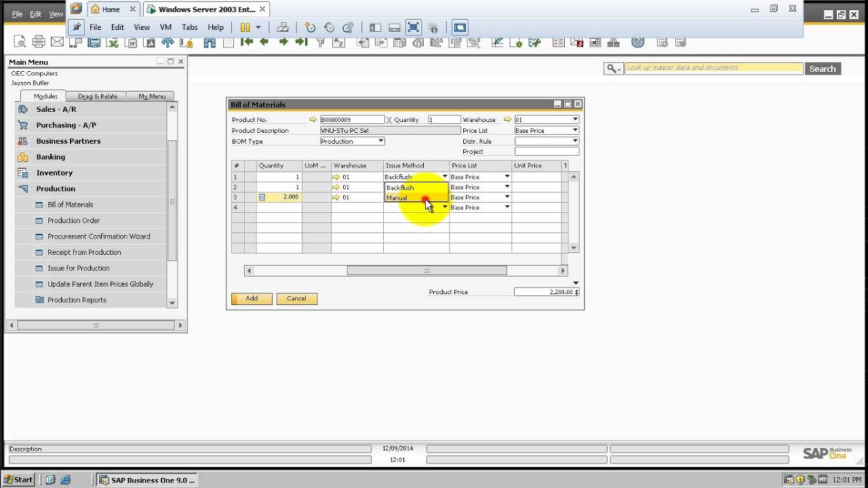The height and width of the screenshot is (488, 868).
Task: Click the Print icon in SAP toolbar
Action: tap(39, 42)
